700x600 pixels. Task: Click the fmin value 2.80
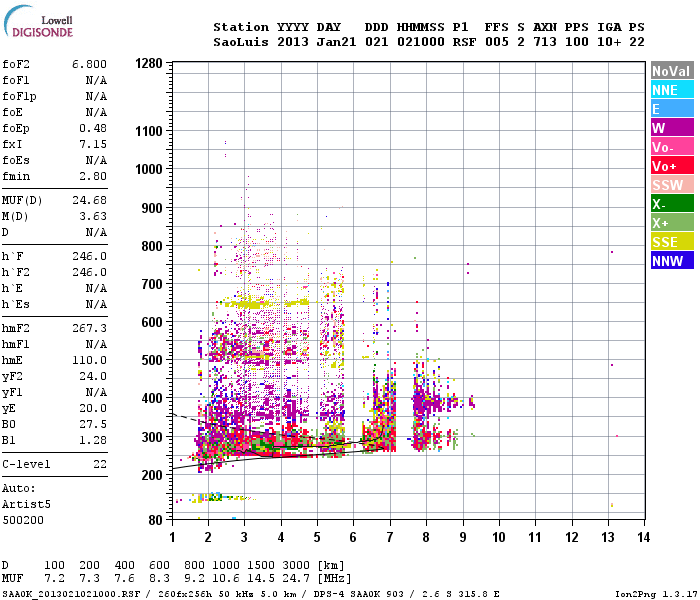click(93, 176)
